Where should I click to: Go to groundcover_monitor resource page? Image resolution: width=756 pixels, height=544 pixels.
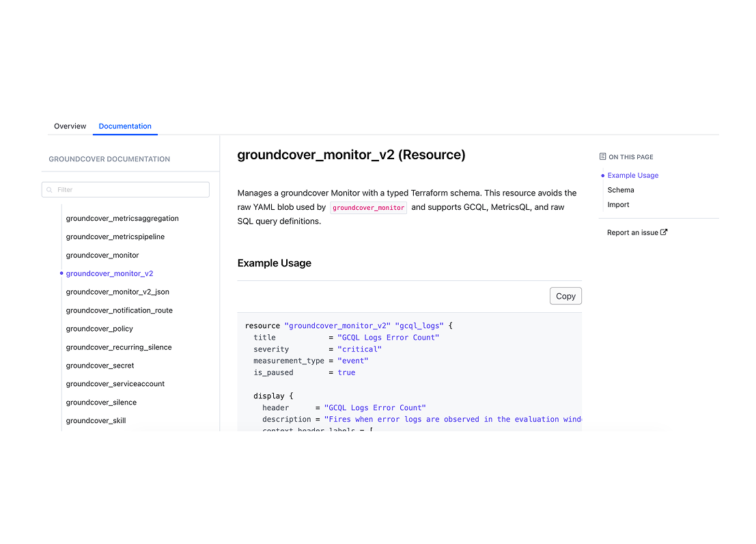[x=102, y=255]
